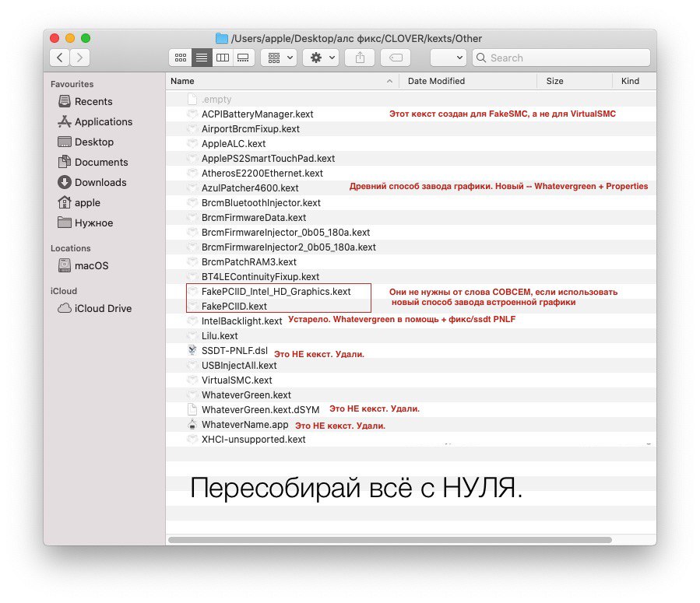Select the macOS disk under Locations
The width and height of the screenshot is (700, 603).
[x=83, y=265]
